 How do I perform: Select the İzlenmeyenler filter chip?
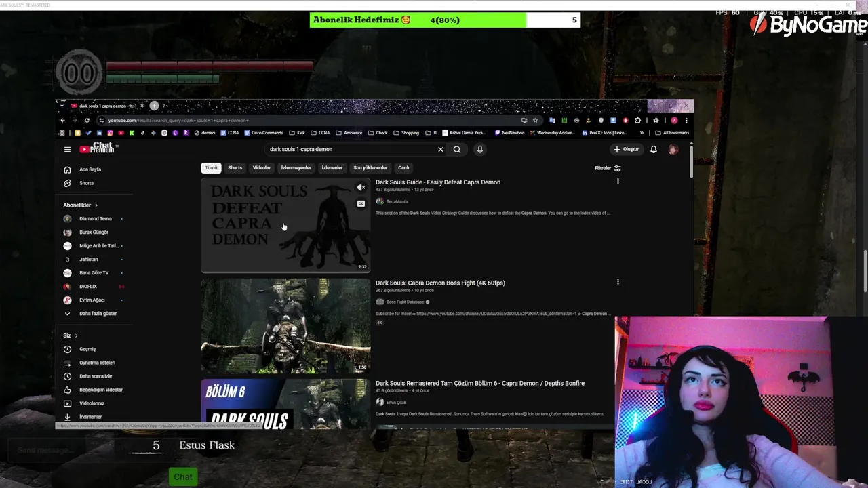[x=296, y=168]
